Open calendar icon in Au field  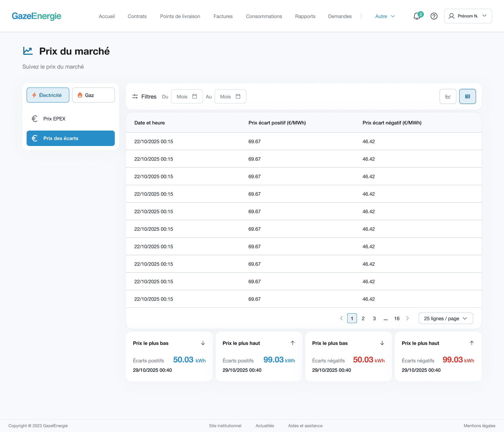pyautogui.click(x=238, y=96)
